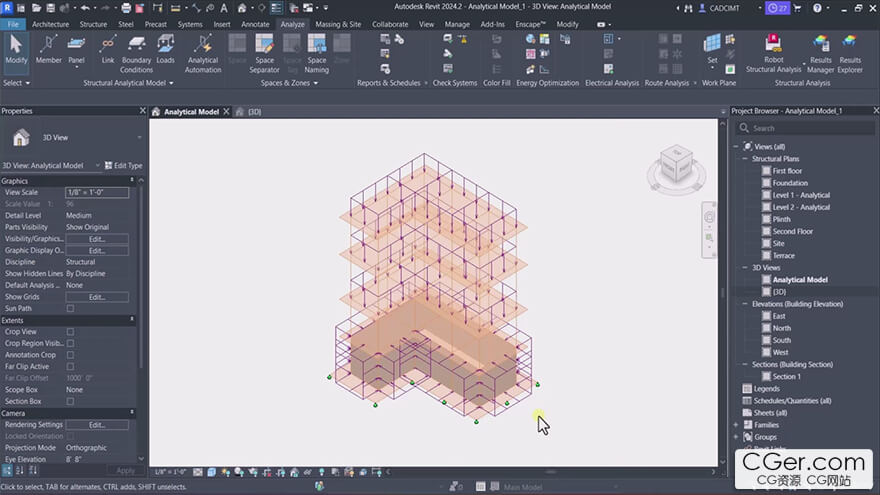Click Edit for Visibility/Graphics overrides
The image size is (880, 495).
click(x=97, y=239)
